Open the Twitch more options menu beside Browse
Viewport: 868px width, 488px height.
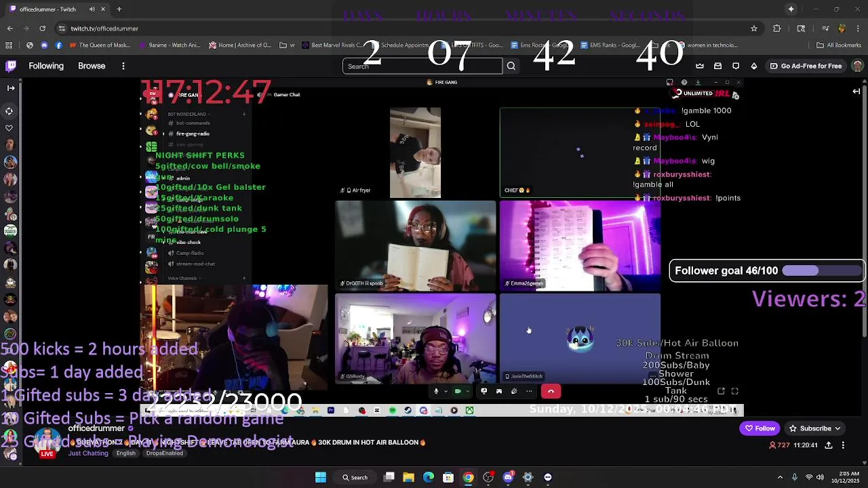[123, 66]
